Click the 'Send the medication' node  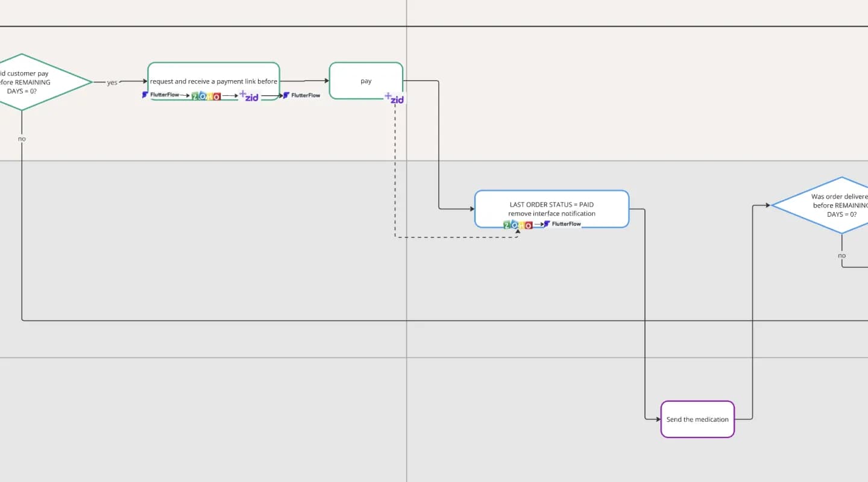697,419
